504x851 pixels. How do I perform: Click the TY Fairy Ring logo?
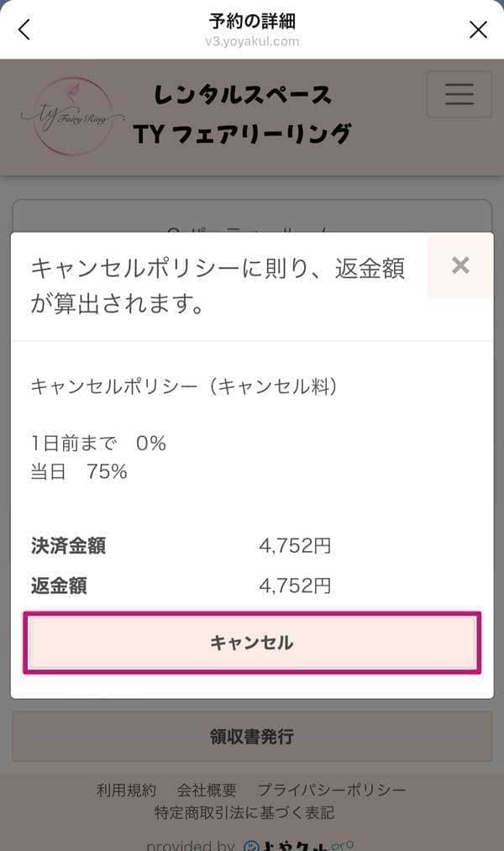tap(71, 115)
